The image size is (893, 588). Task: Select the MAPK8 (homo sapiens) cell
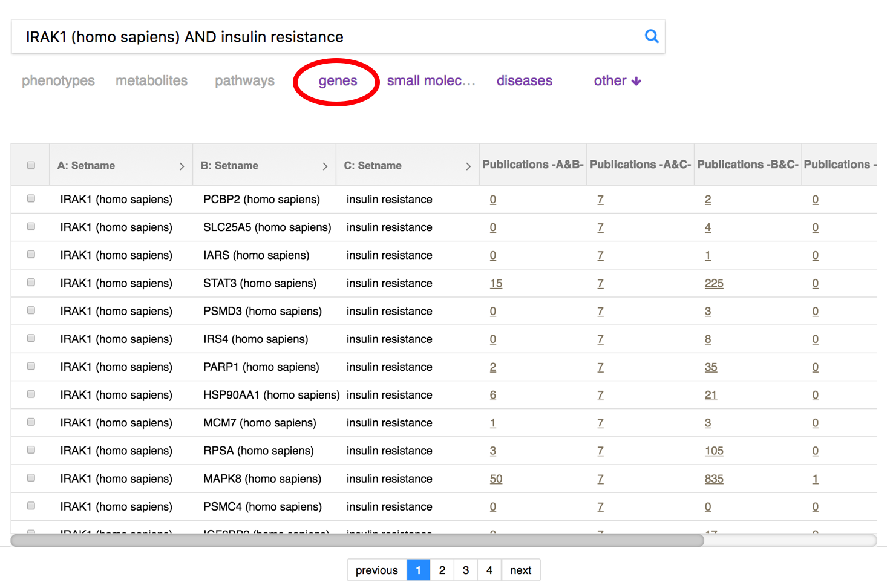point(263,479)
